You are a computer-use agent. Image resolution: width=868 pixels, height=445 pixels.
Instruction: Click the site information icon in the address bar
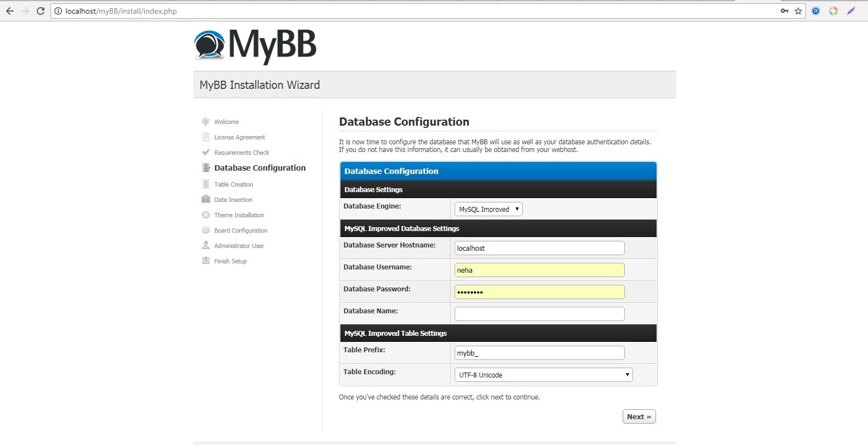point(58,11)
